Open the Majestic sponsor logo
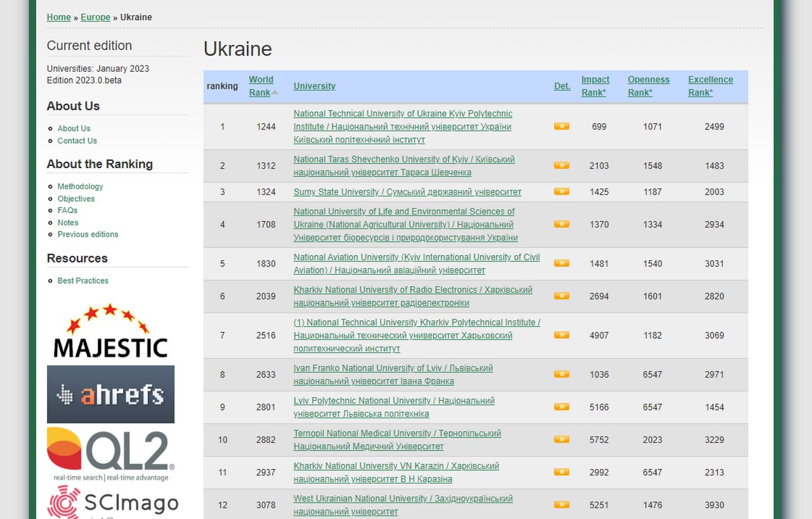Viewport: 812px width, 519px height. pos(110,331)
